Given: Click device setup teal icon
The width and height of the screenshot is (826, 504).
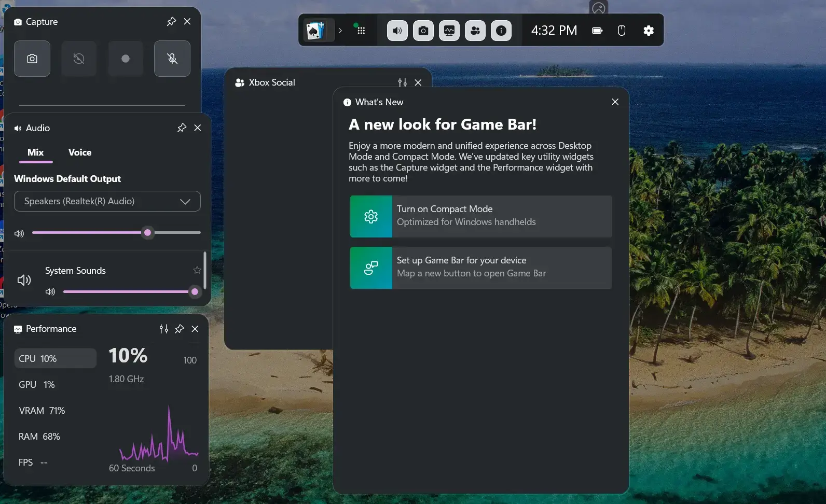Looking at the screenshot, I should tap(371, 268).
